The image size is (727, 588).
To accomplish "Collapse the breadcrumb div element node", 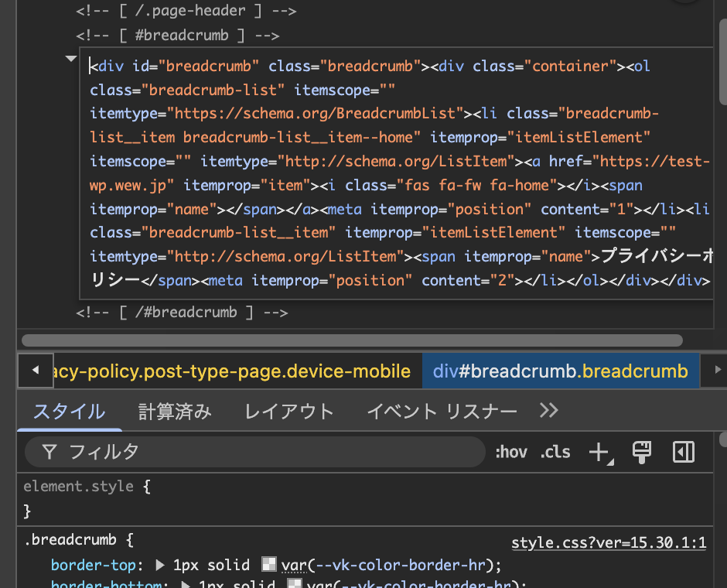I will pyautogui.click(x=71, y=59).
